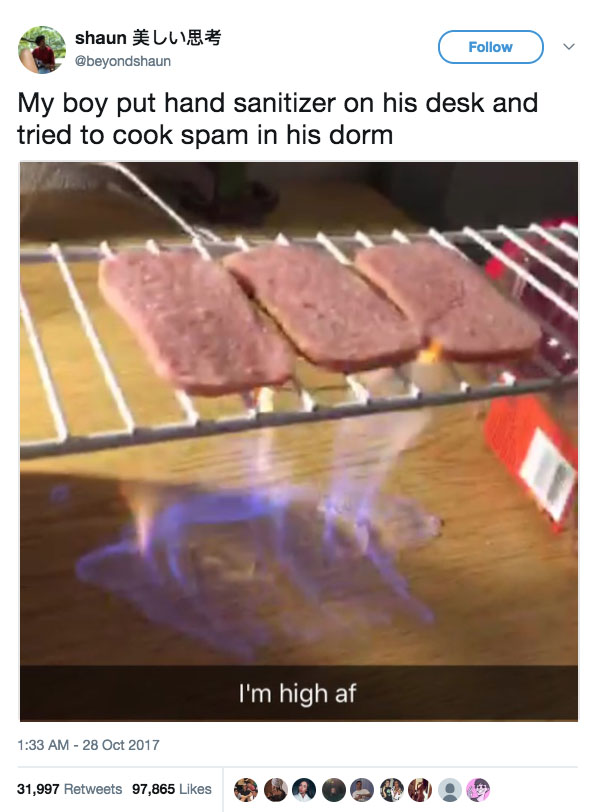
Task: Click the dark-haired woman in white liker avatar
Action: pyautogui.click(x=304, y=790)
